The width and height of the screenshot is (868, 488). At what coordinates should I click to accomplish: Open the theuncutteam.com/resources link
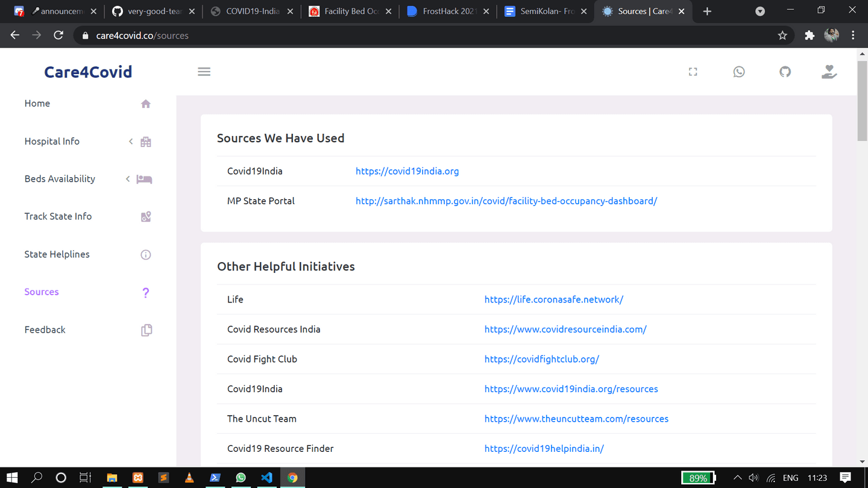(x=576, y=419)
